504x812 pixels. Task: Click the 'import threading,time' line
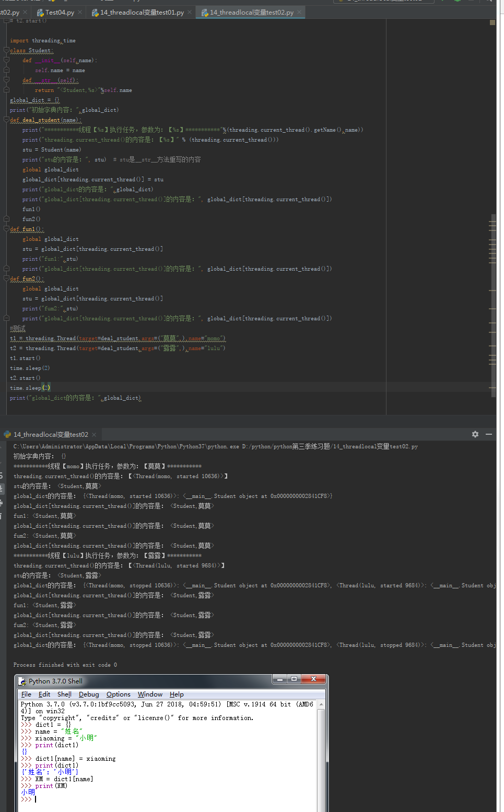[x=43, y=41]
